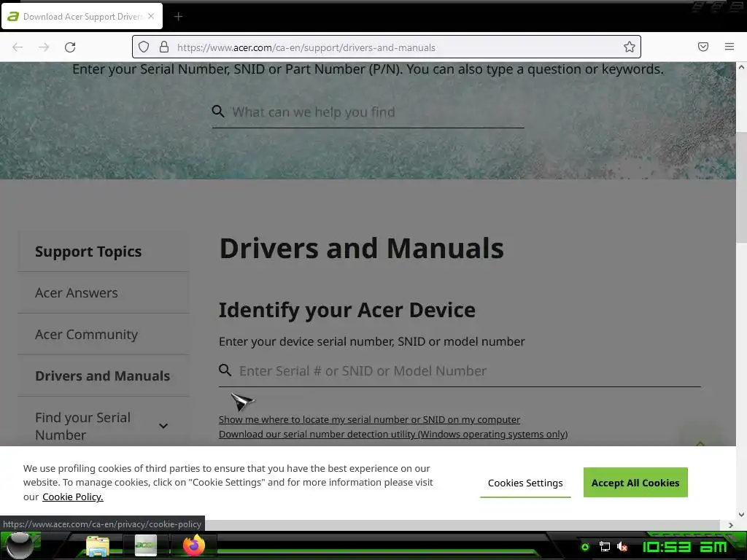Click the vertical scrollbar up arrow

coord(741,67)
